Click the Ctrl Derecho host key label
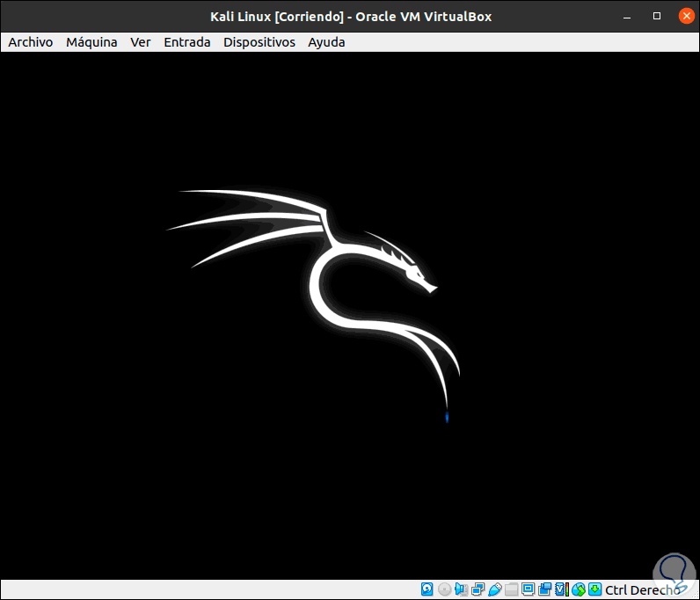 [642, 589]
